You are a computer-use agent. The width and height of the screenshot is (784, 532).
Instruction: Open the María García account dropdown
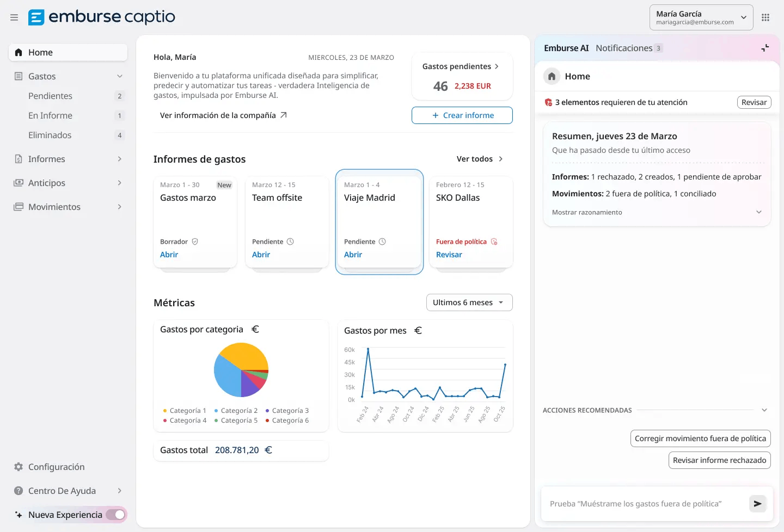click(x=701, y=17)
